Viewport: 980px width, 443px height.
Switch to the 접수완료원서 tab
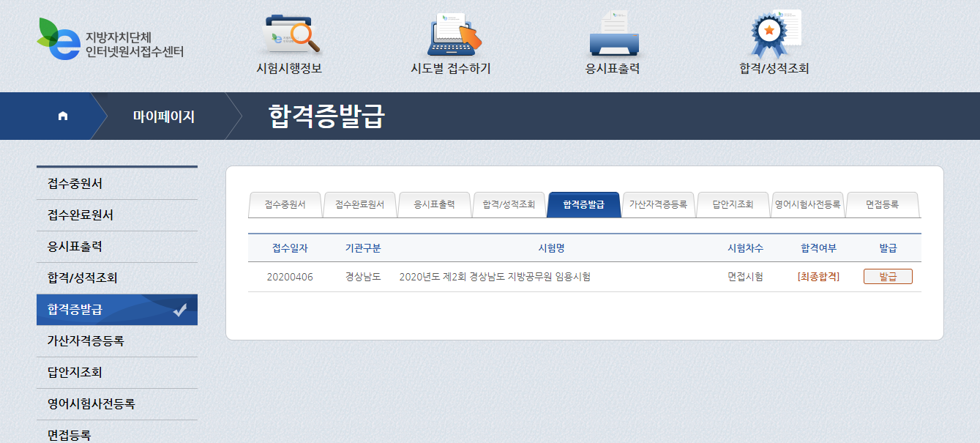tap(359, 205)
